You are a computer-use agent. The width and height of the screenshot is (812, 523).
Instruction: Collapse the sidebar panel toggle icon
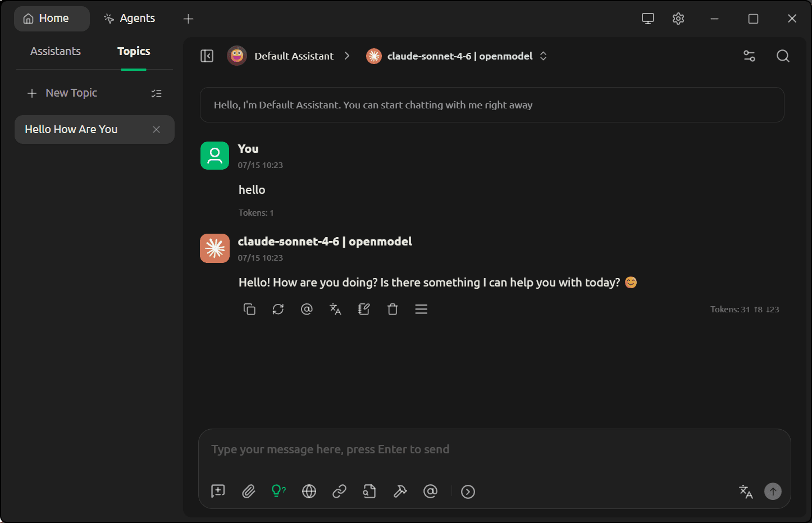coord(207,56)
